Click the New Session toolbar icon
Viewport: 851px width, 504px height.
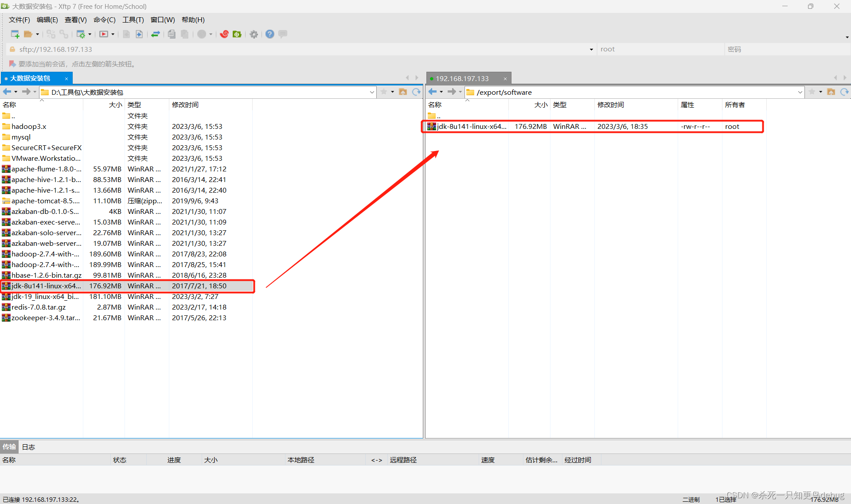(x=15, y=34)
